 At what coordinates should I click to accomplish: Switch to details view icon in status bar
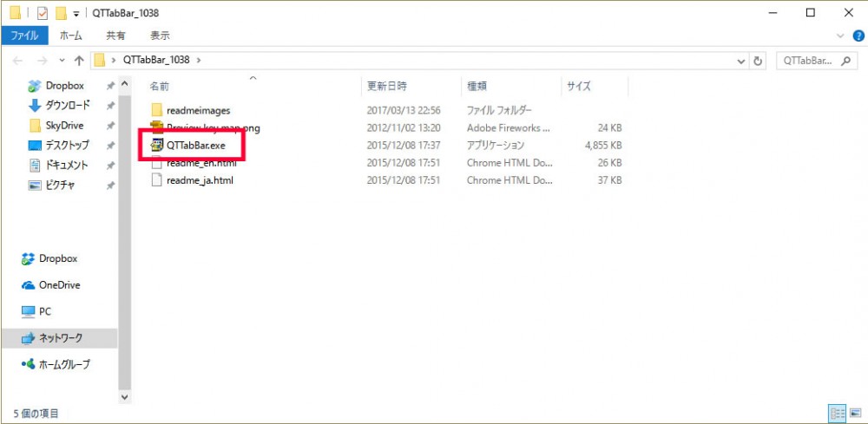[838, 413]
